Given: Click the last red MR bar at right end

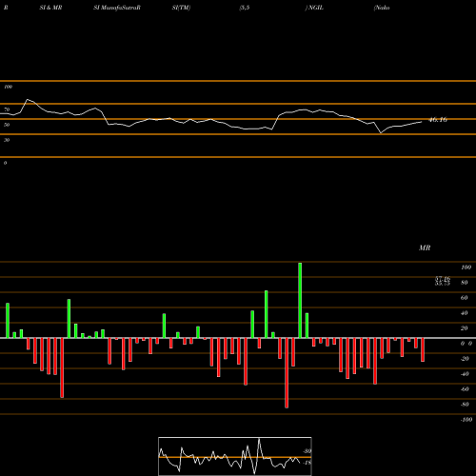Looking at the screenshot, I should pos(423,349).
